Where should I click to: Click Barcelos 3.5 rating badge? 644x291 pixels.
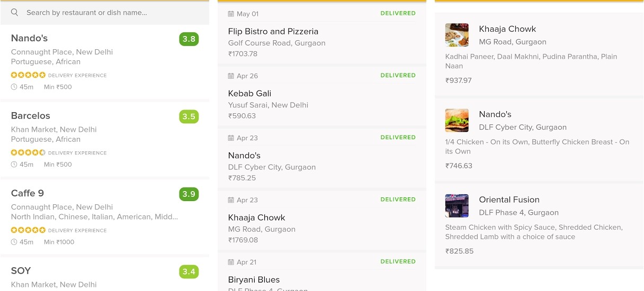(189, 116)
